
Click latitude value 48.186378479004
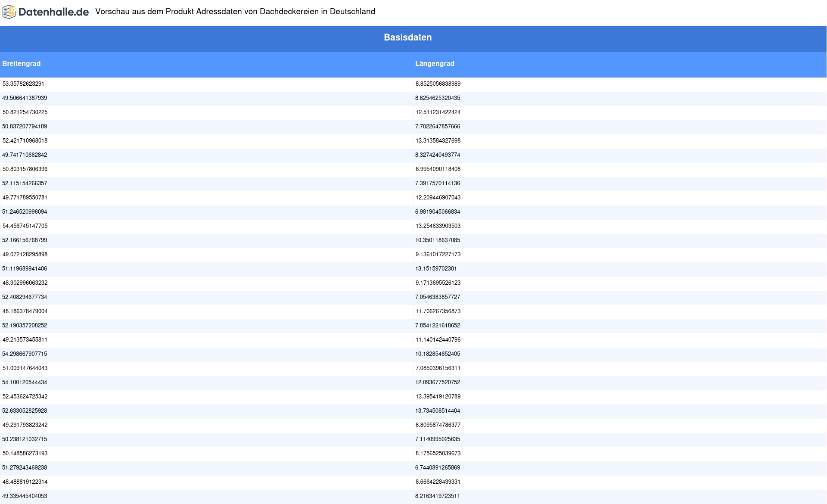coord(25,311)
